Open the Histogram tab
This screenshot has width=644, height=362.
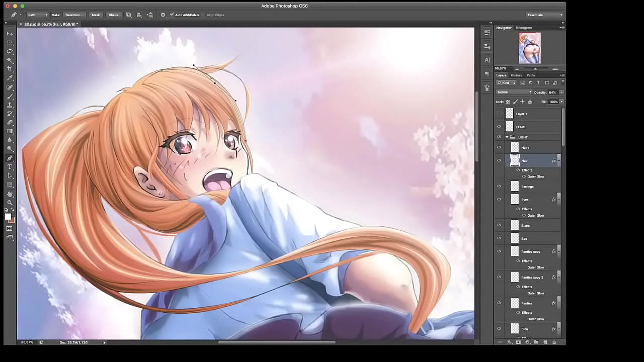tap(524, 28)
